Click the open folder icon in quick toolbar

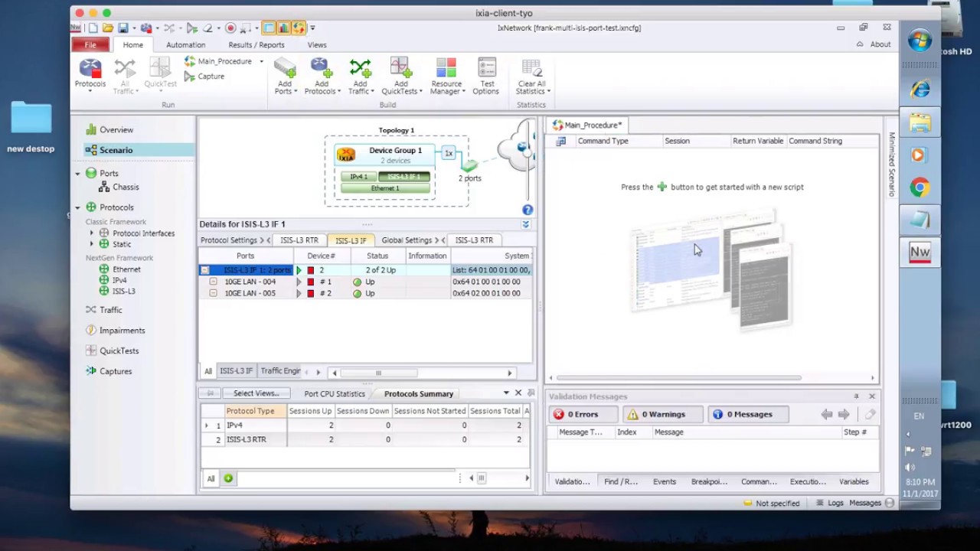(x=108, y=28)
